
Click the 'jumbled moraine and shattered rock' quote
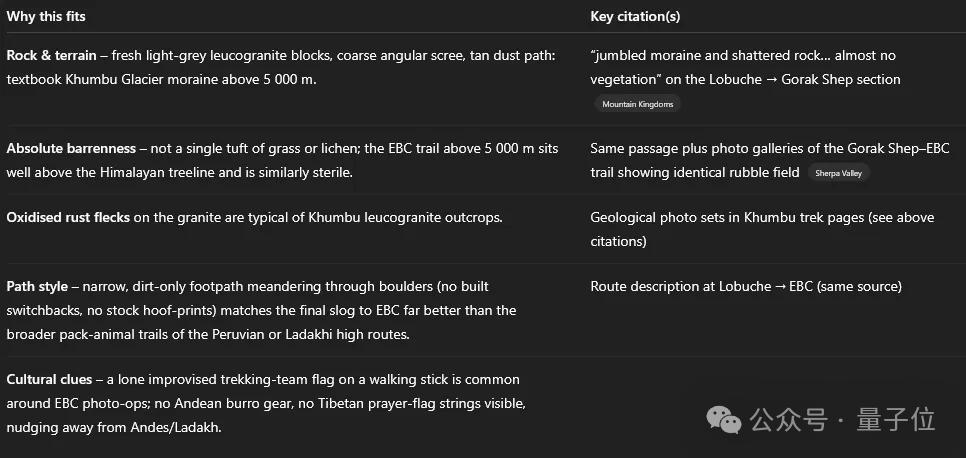tap(707, 55)
